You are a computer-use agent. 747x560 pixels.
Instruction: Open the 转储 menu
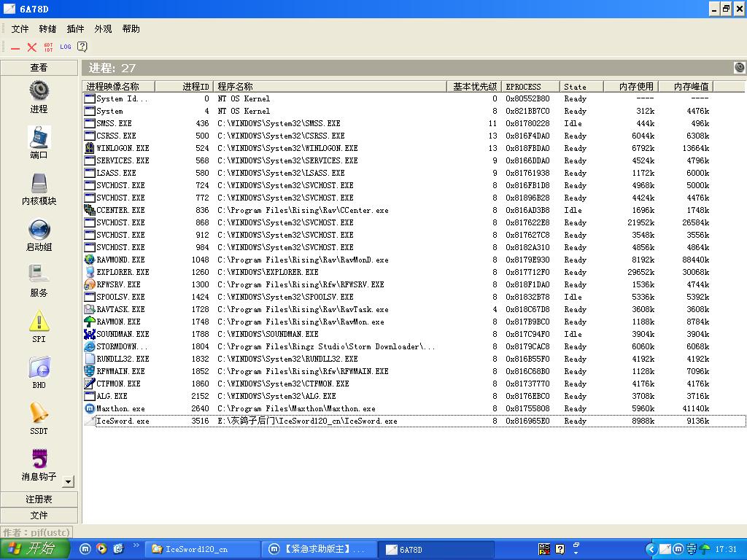[x=47, y=29]
